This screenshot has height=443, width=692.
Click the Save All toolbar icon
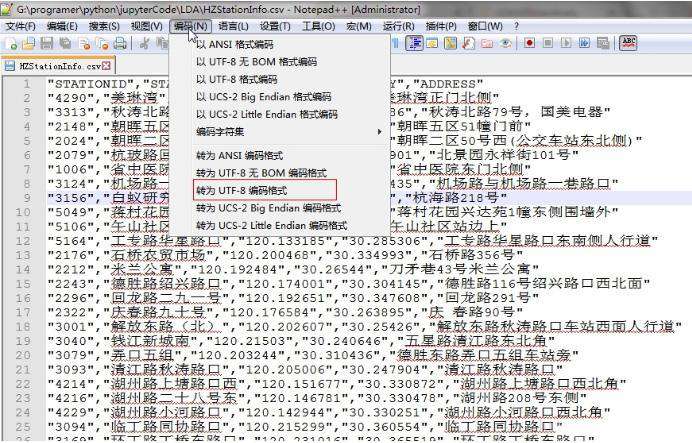point(65,43)
